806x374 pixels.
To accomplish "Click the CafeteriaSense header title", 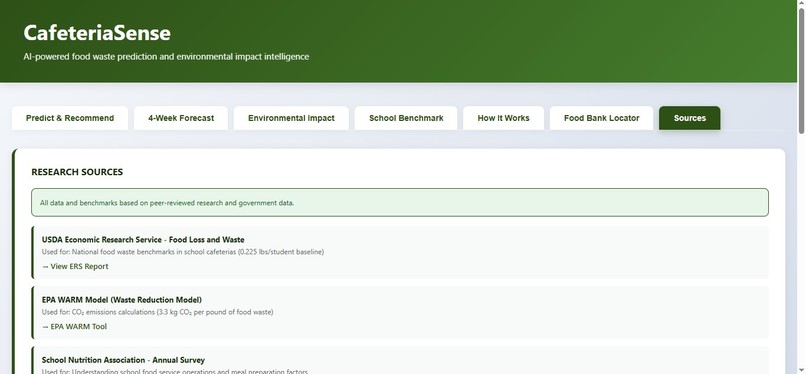I will point(97,33).
